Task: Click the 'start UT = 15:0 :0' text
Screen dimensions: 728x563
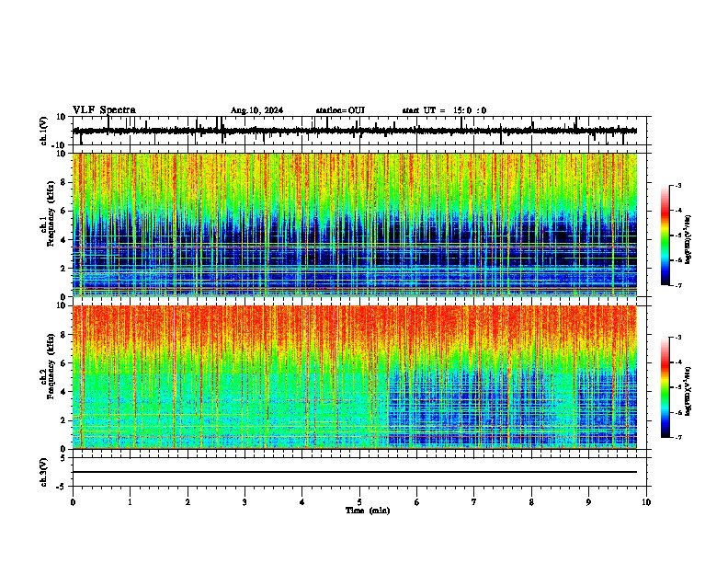Action: point(444,110)
